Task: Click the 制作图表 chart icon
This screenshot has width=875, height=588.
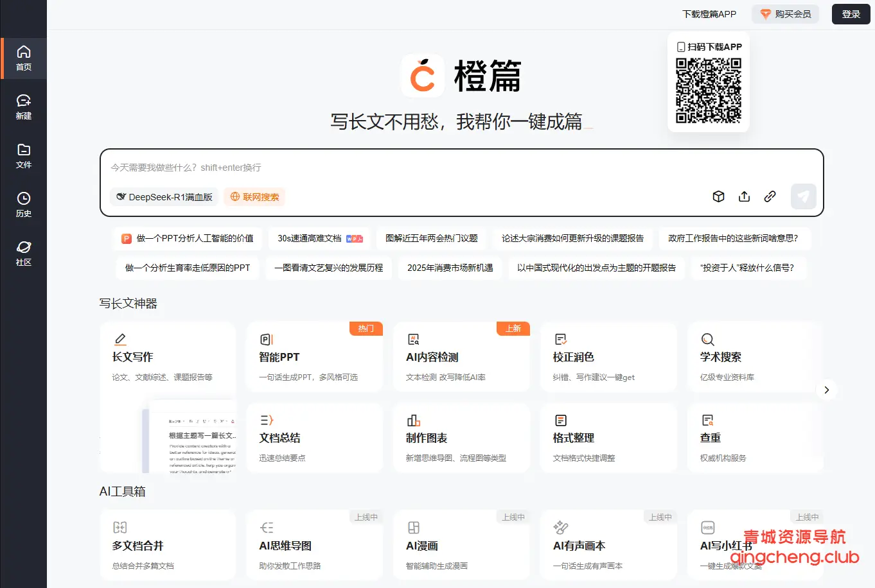Action: pyautogui.click(x=413, y=420)
